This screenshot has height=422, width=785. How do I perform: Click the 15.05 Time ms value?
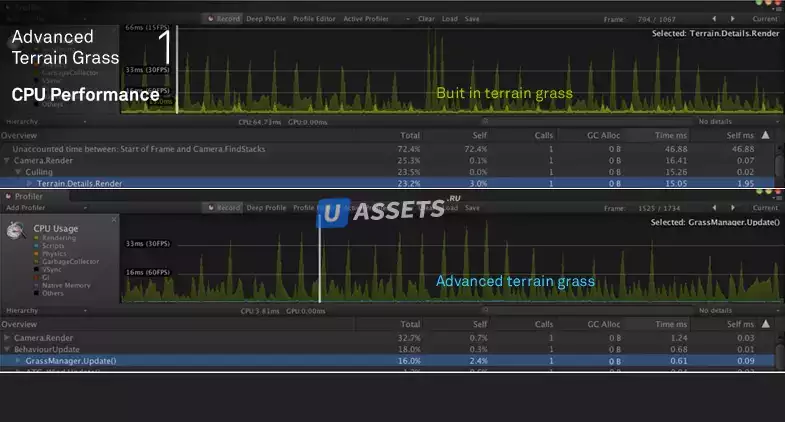pos(676,183)
